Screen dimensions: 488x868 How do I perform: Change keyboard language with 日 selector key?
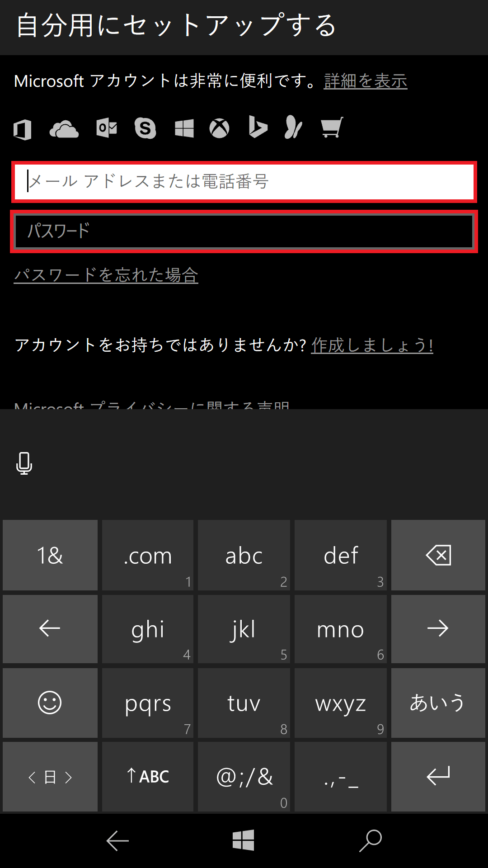coord(50,776)
